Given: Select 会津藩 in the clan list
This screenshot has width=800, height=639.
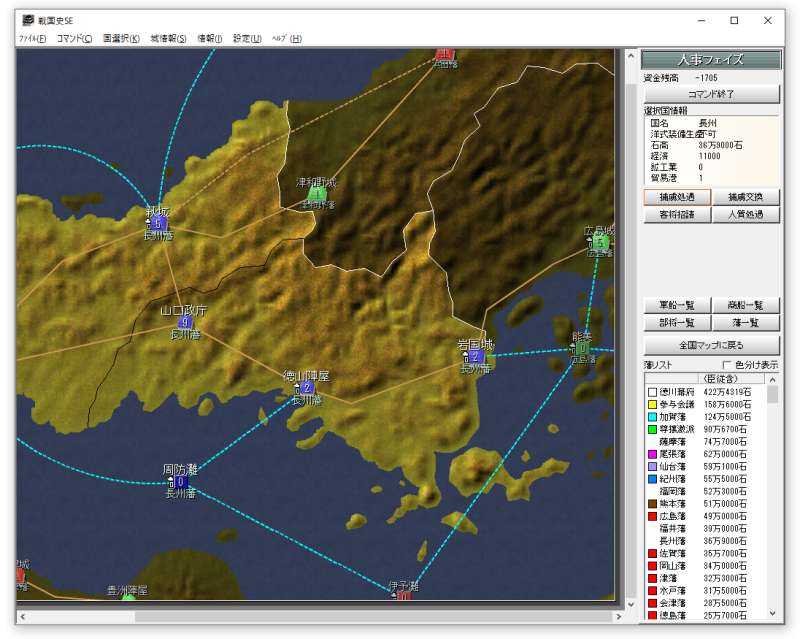Looking at the screenshot, I should click(705, 603).
